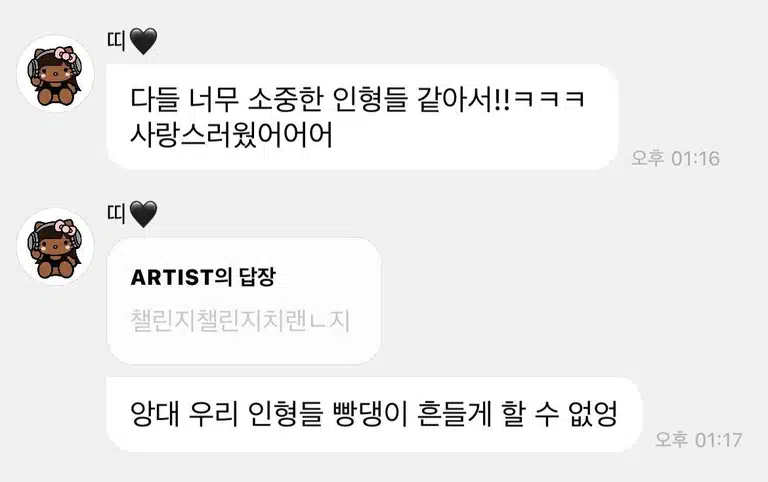Click the line 사랑스러웠어어어

pyautogui.click(x=232, y=135)
